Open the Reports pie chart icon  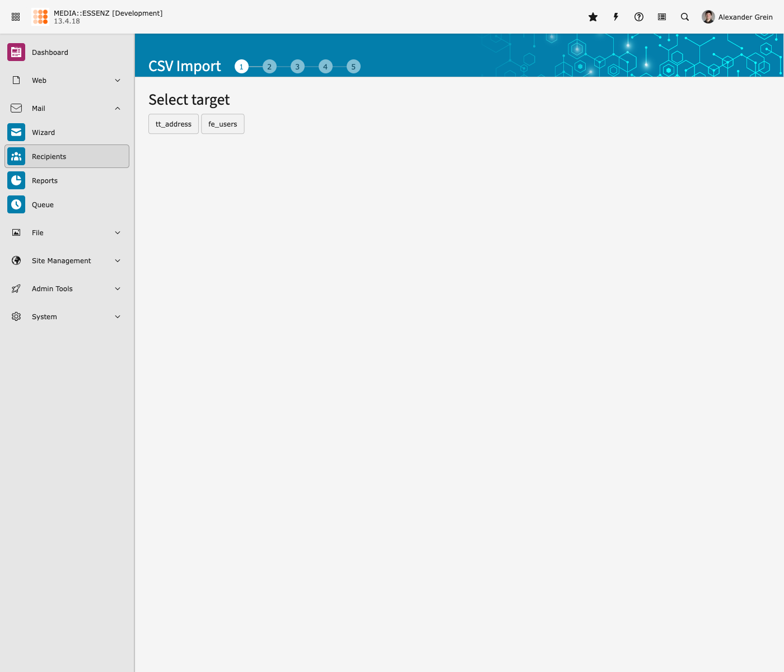tap(16, 180)
